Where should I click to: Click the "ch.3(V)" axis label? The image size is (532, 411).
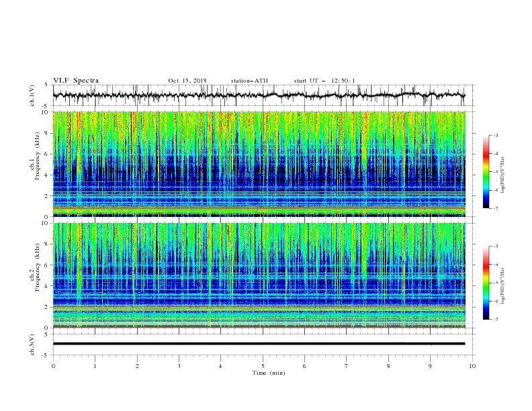click(32, 345)
